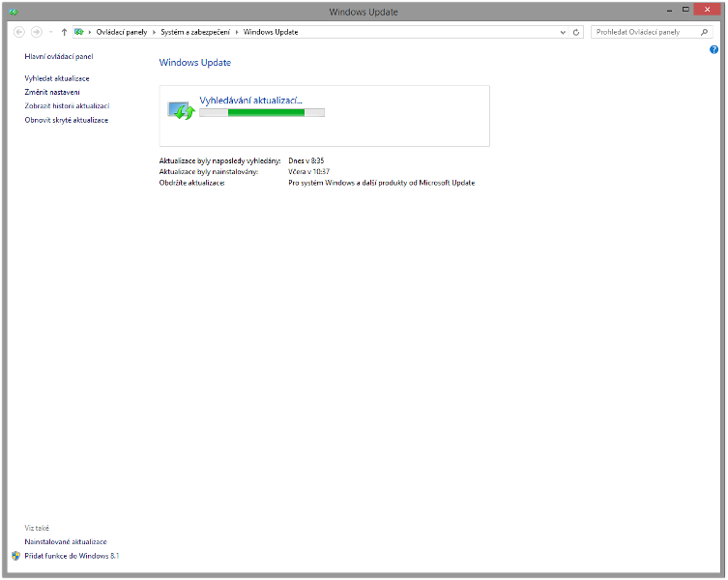Go up one level with Up arrow
The image size is (728, 580).
coord(64,32)
